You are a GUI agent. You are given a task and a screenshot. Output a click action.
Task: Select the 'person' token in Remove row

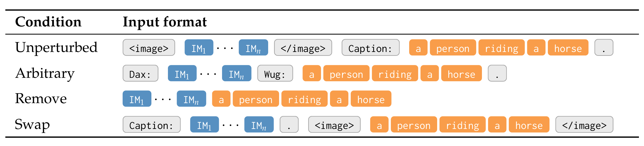coord(256,99)
